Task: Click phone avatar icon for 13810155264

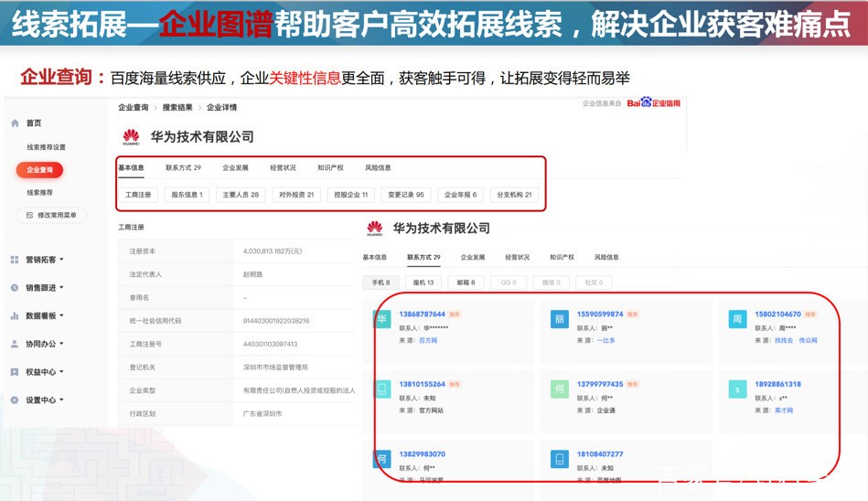Action: click(x=382, y=389)
